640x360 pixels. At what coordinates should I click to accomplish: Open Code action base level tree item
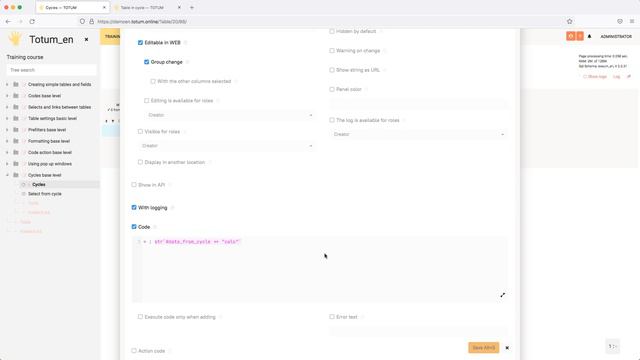point(50,152)
